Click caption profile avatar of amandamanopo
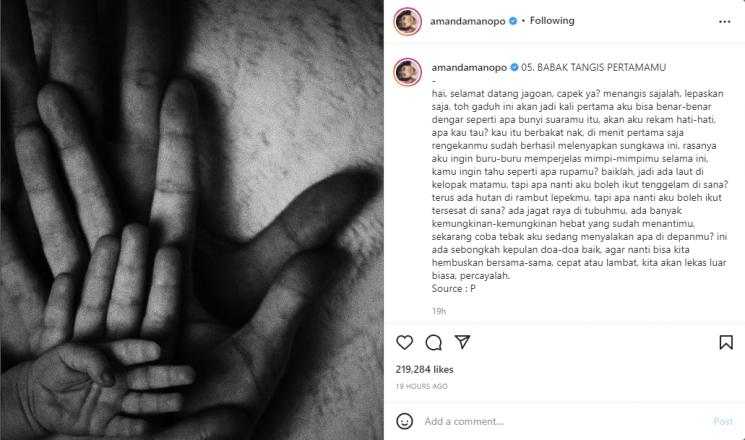Viewport: 745px width, 440px height. [407, 72]
